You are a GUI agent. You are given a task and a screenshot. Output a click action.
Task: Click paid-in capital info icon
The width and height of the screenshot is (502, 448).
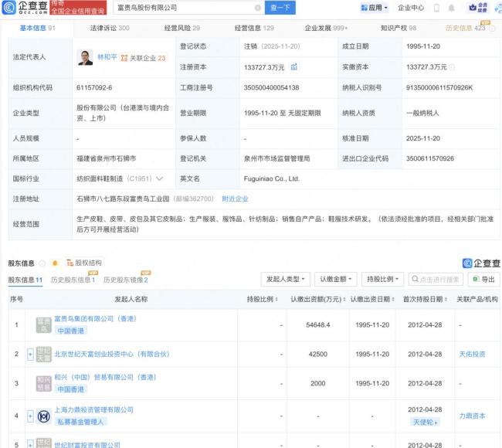coord(452,67)
